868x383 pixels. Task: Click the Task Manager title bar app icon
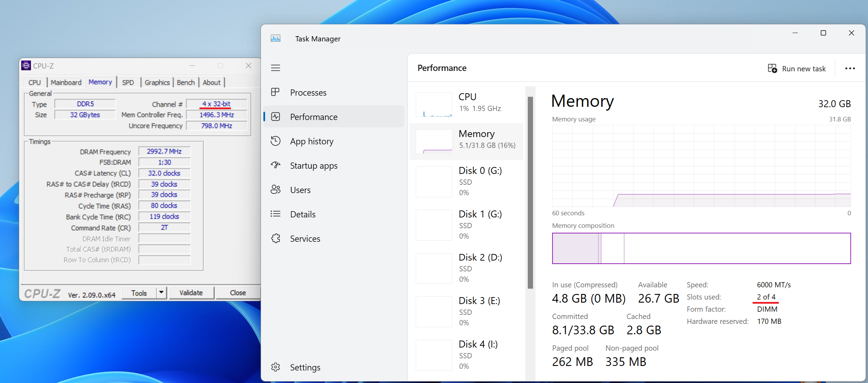(276, 38)
